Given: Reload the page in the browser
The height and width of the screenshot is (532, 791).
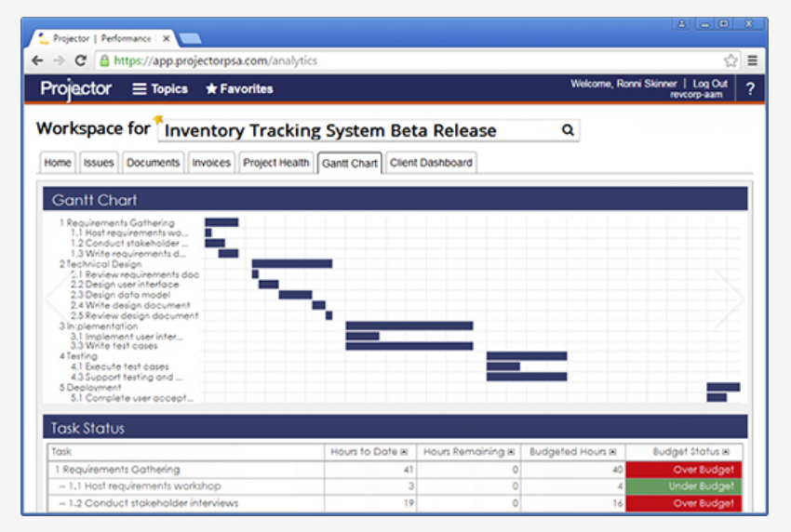Looking at the screenshot, I should click(x=81, y=60).
